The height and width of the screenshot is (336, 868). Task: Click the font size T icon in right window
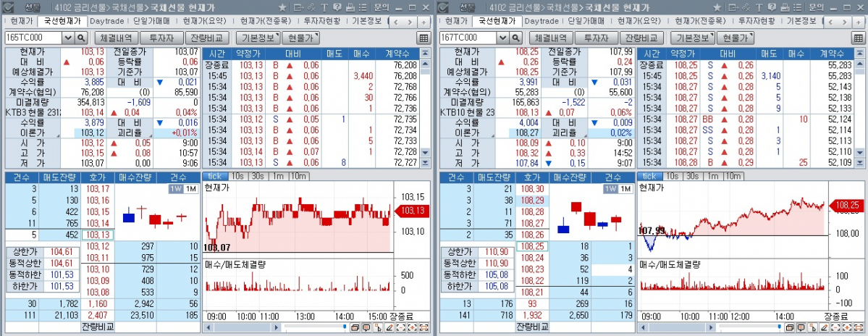coord(759,8)
